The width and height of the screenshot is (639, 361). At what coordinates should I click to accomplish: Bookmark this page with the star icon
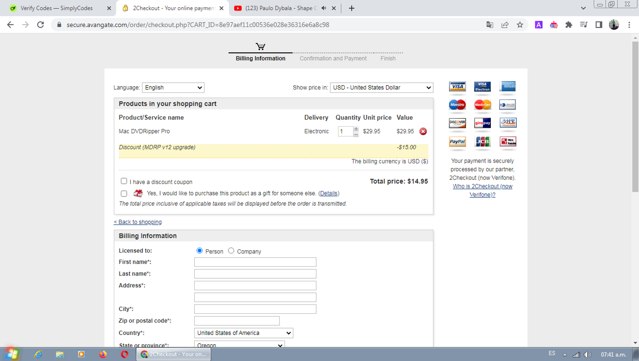click(520, 25)
